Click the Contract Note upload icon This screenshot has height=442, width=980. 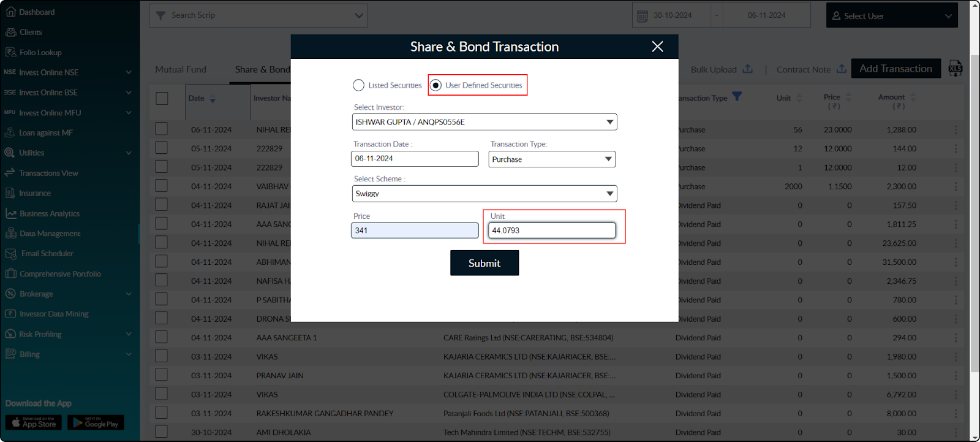click(842, 69)
